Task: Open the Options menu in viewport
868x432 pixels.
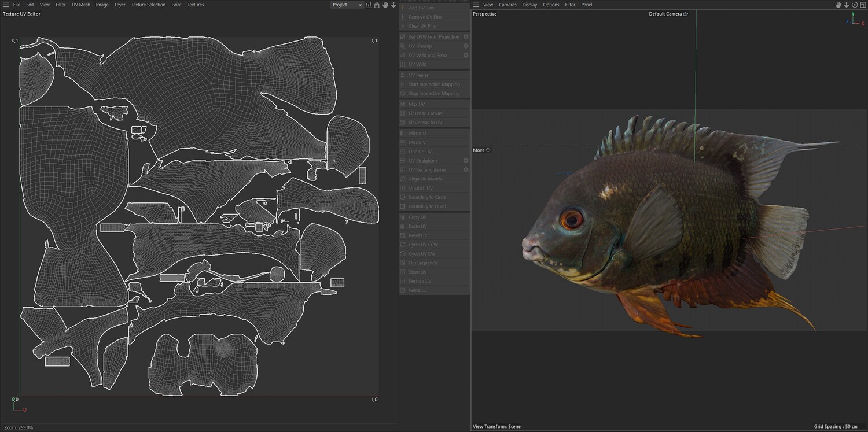Action: 551,5
